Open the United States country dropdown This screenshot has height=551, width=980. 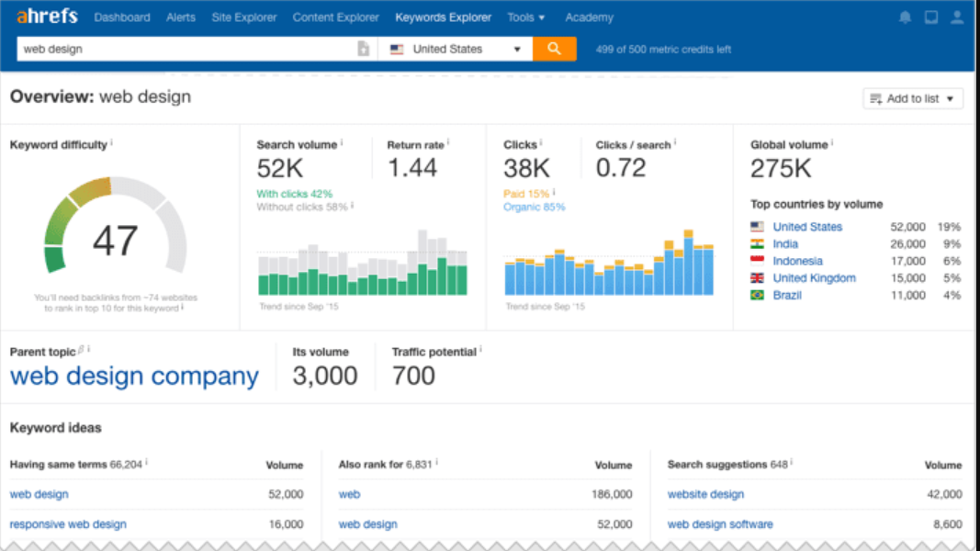(456, 50)
